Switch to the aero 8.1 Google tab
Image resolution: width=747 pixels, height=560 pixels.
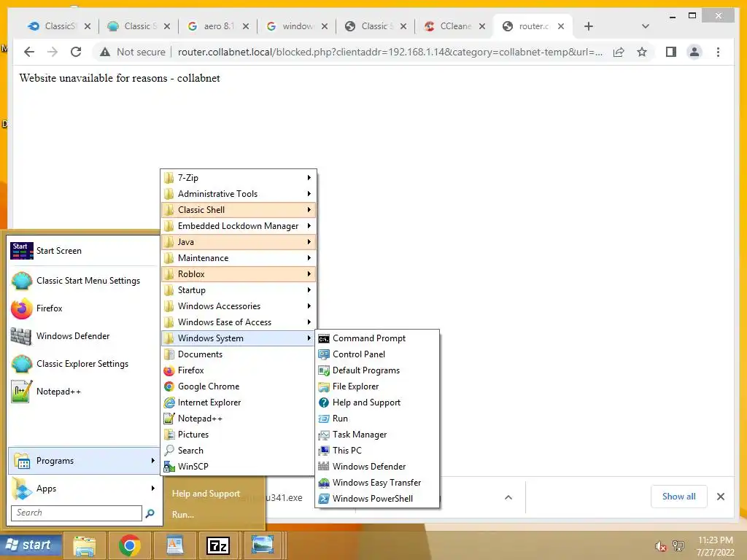218,26
